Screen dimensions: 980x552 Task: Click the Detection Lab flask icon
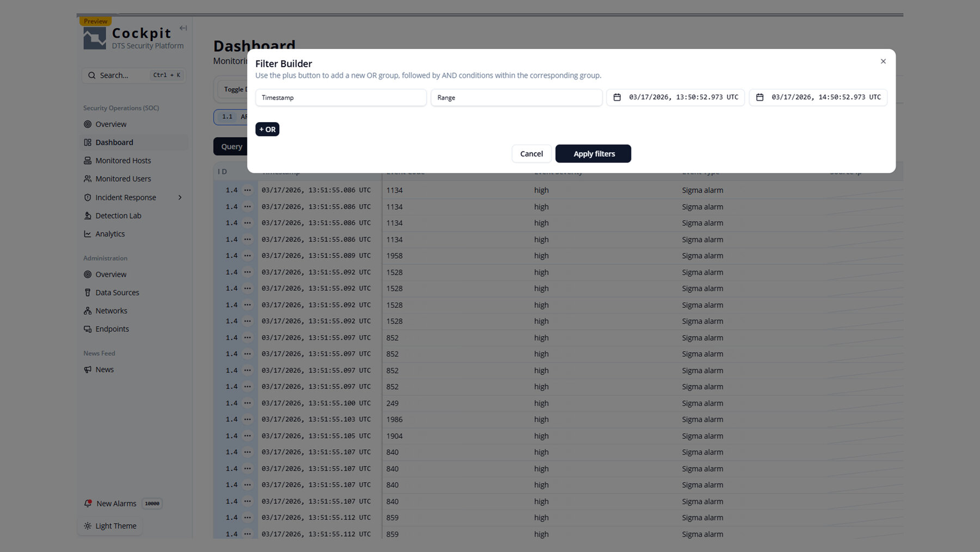[88, 216]
